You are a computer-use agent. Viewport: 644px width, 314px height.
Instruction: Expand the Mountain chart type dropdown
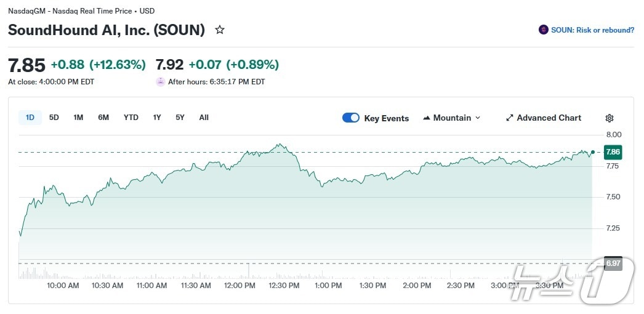pos(478,118)
